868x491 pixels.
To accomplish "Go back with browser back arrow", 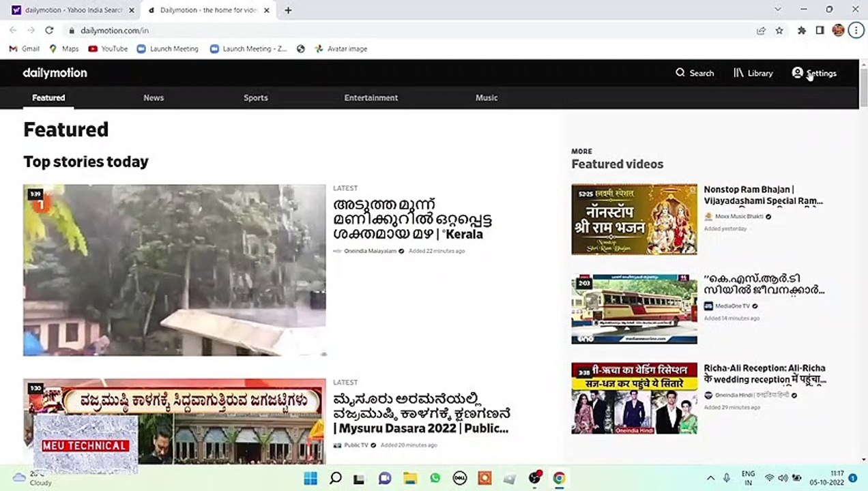I will 13,31.
